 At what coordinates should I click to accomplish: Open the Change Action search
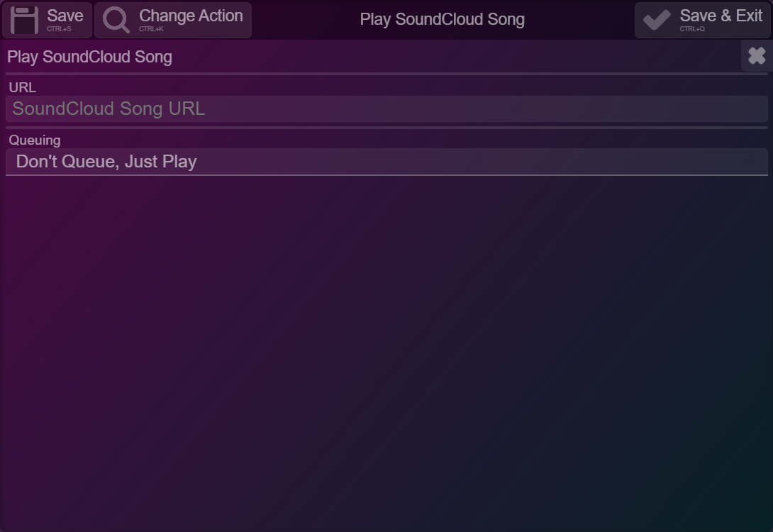[173, 20]
